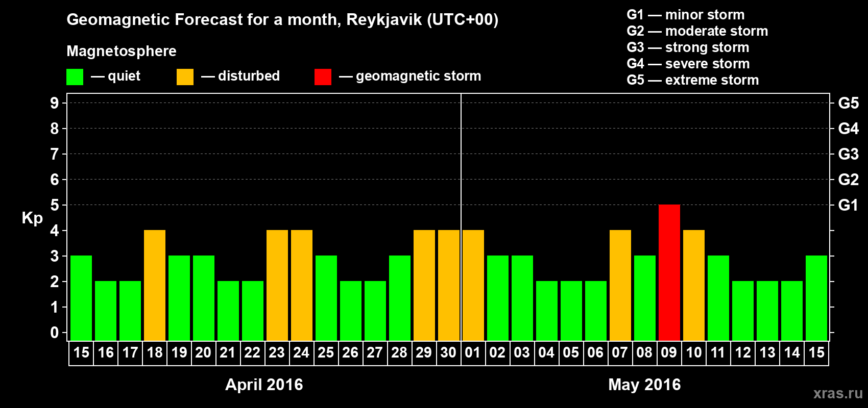Click the Kp axis value 5

coord(55,205)
